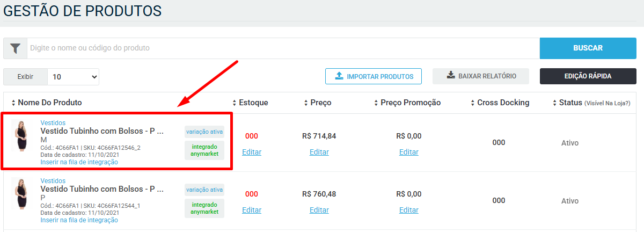Focus the product name search field
This screenshot has height=232, width=644.
click(x=283, y=48)
